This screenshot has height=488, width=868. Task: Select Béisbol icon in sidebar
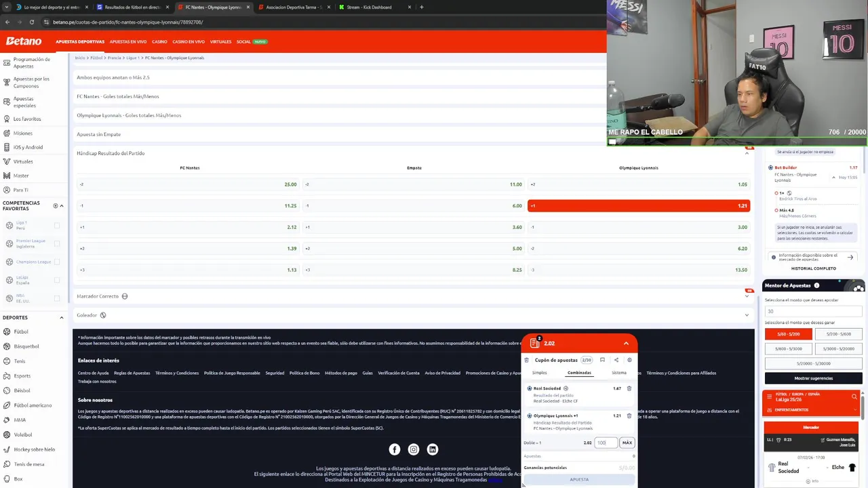tap(6, 390)
